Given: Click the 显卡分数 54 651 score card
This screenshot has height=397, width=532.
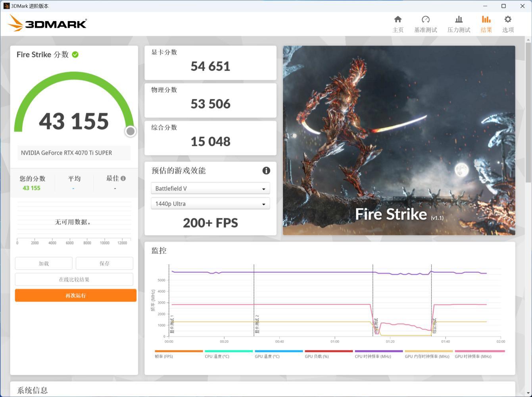Looking at the screenshot, I should [210, 63].
